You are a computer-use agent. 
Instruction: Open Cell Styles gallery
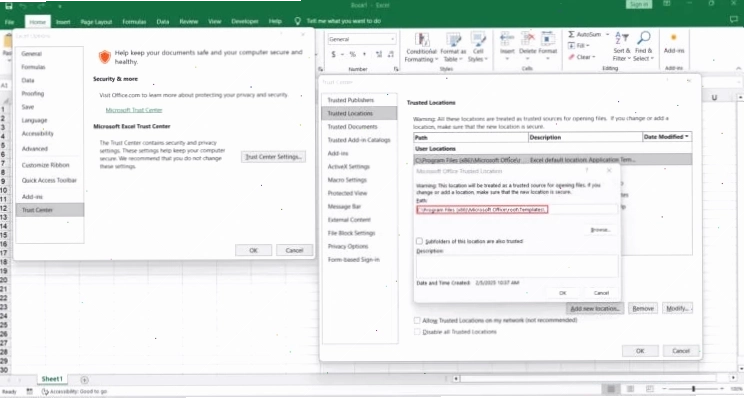[x=478, y=46]
